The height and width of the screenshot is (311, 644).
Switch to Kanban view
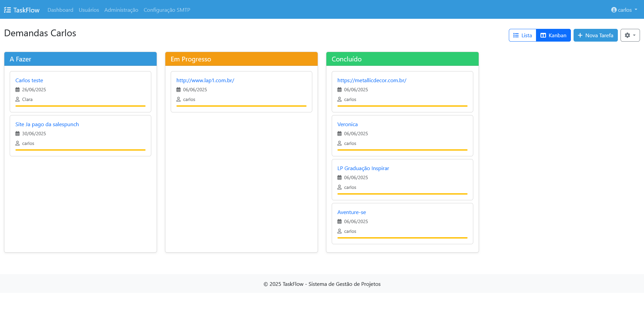pyautogui.click(x=553, y=35)
